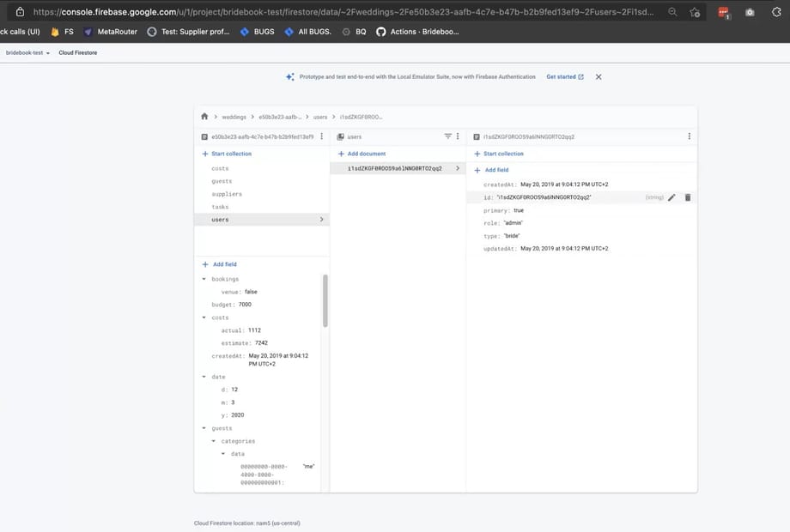Click the id field value i1sdZKGF0ROOS9a6lNNG0RTO2qq2
The height and width of the screenshot is (532, 790).
tap(544, 197)
